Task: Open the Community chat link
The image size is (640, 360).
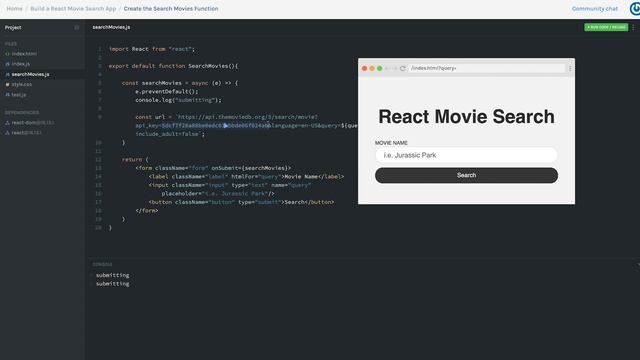Action: pyautogui.click(x=595, y=9)
